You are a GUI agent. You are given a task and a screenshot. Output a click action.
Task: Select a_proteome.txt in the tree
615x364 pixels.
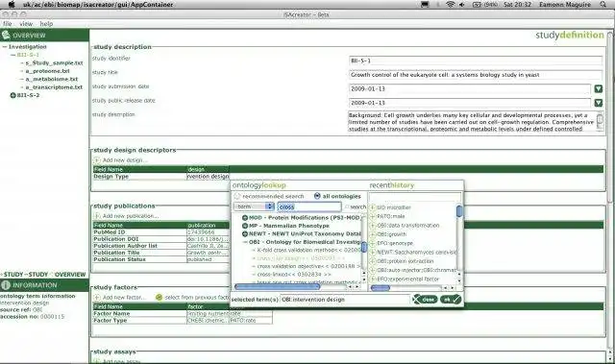(47, 71)
